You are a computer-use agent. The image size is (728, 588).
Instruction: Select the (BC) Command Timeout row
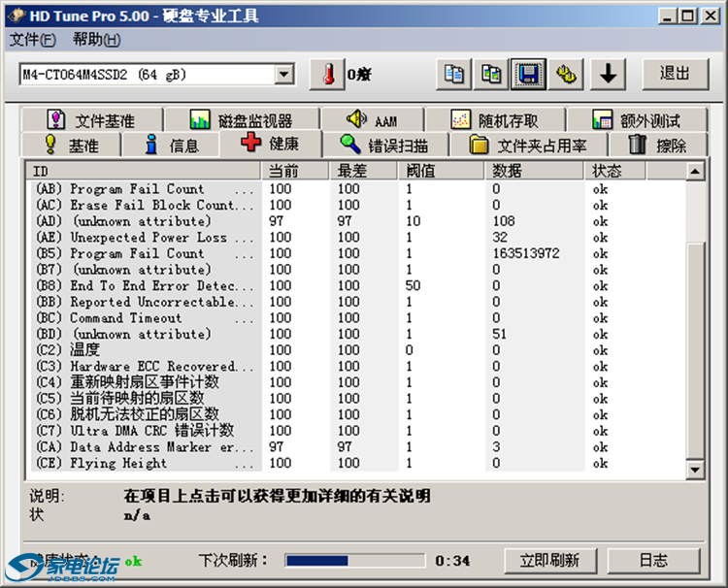(355, 318)
